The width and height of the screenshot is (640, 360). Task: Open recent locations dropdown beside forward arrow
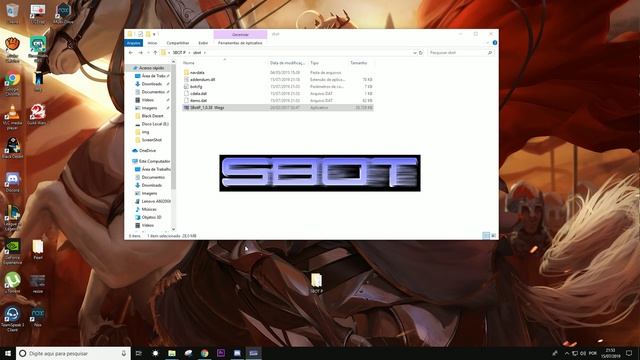point(148,53)
